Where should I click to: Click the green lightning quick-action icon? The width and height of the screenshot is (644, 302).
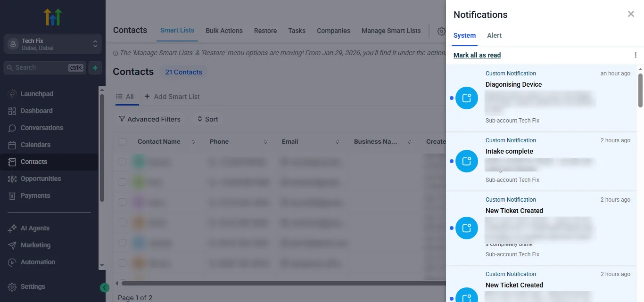95,68
